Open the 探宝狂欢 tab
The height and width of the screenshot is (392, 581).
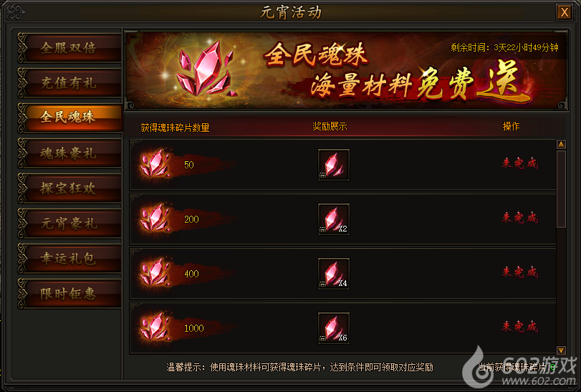click(x=69, y=188)
